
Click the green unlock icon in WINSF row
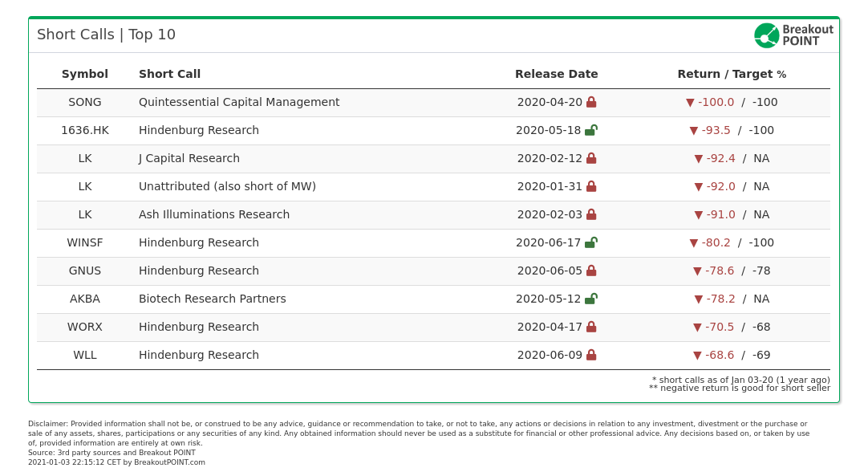pyautogui.click(x=591, y=242)
